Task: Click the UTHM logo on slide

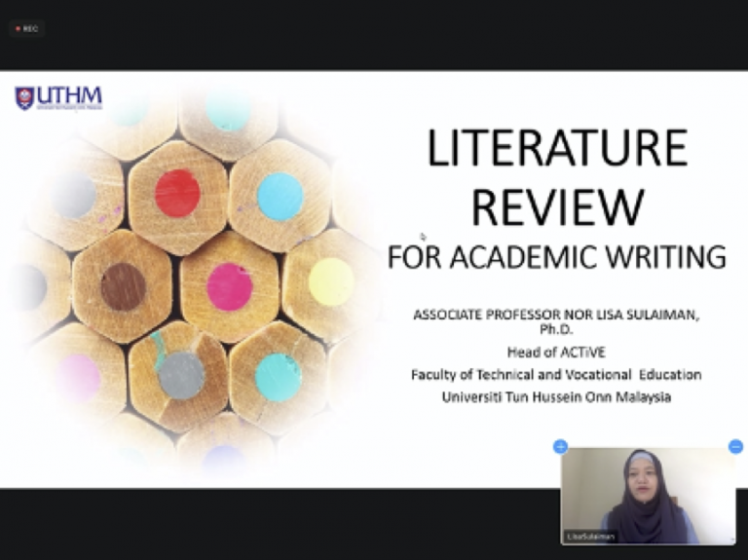Action: (58, 97)
